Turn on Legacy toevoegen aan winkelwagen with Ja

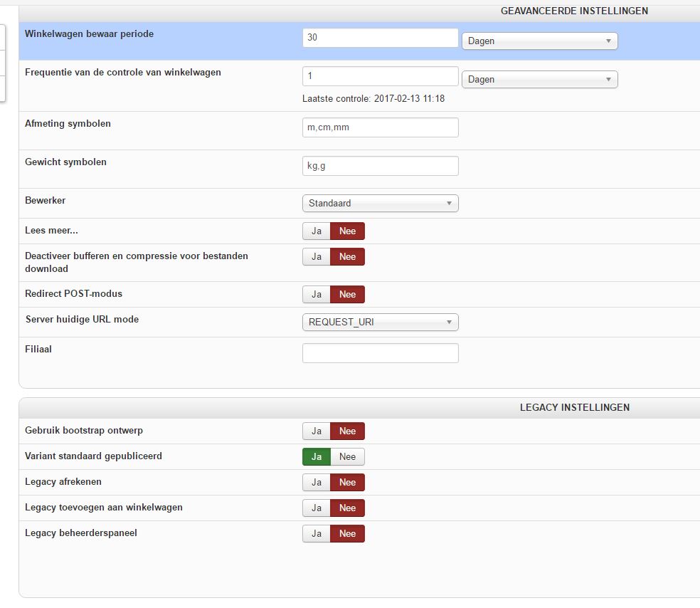point(317,508)
